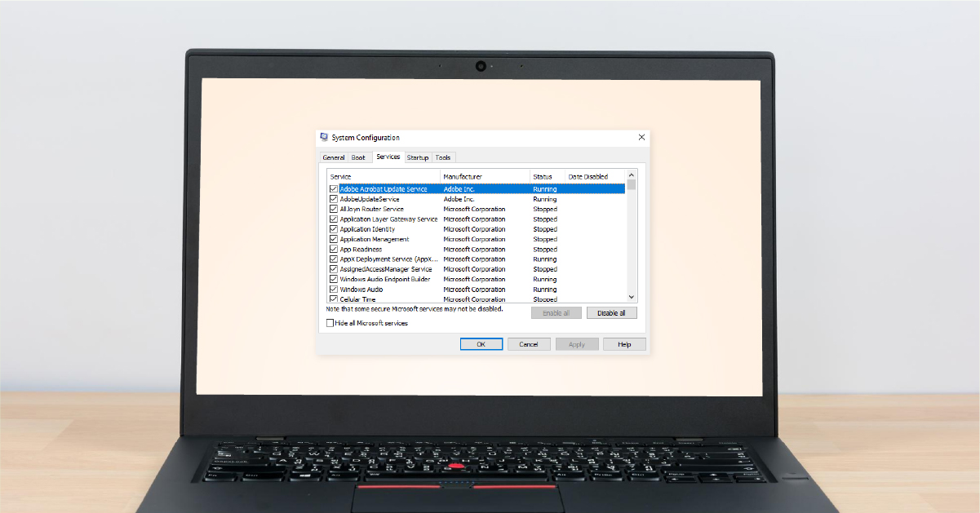Toggle the AllJoyn Router Service checkbox
This screenshot has height=513, width=980.
(x=333, y=209)
